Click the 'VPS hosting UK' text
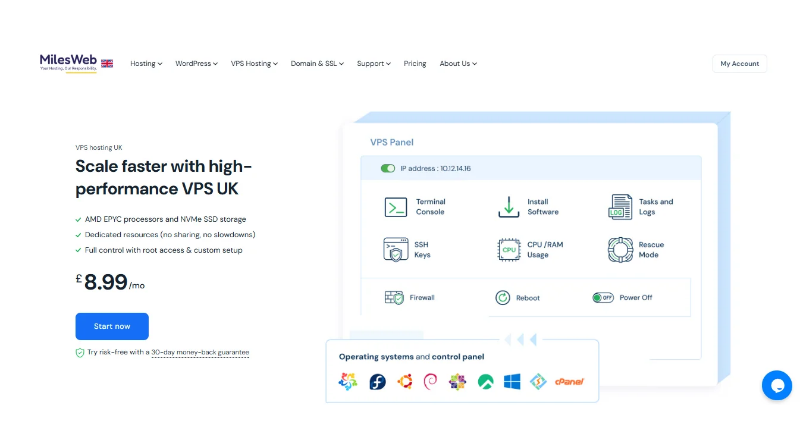 click(99, 147)
